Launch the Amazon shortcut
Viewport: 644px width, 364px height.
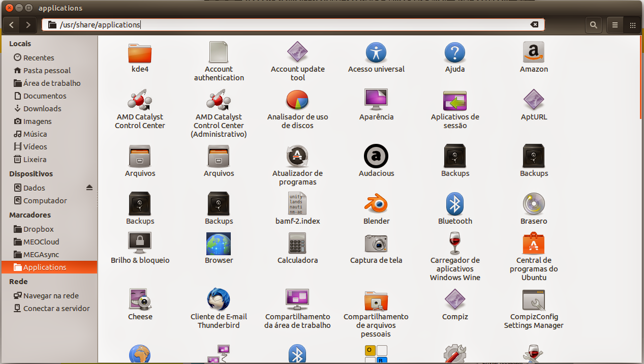(x=534, y=52)
